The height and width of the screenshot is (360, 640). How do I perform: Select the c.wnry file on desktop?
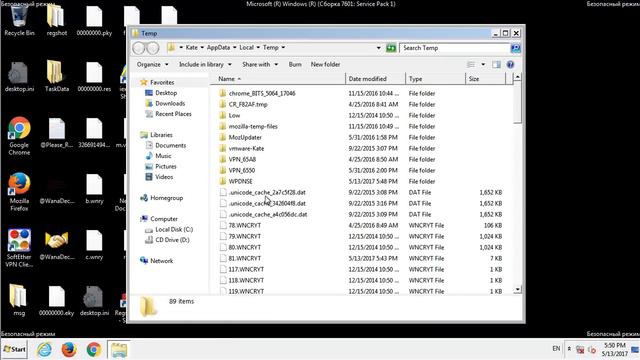[x=94, y=245]
